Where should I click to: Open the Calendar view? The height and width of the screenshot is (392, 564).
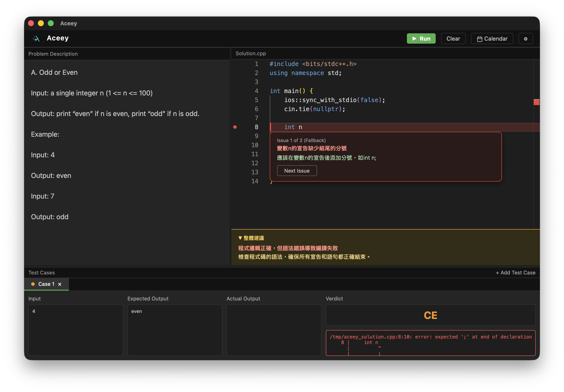tap(492, 38)
